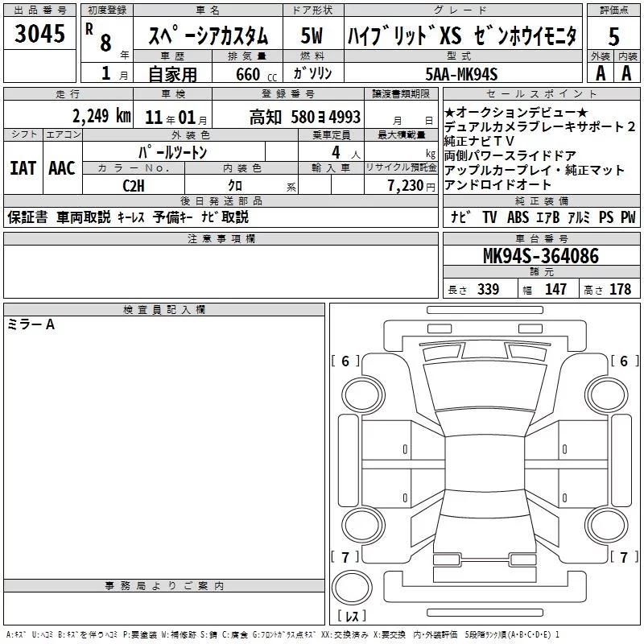This screenshot has height=644, width=644.
Task: Click chassis number MK94S-364086
Action: [541, 256]
